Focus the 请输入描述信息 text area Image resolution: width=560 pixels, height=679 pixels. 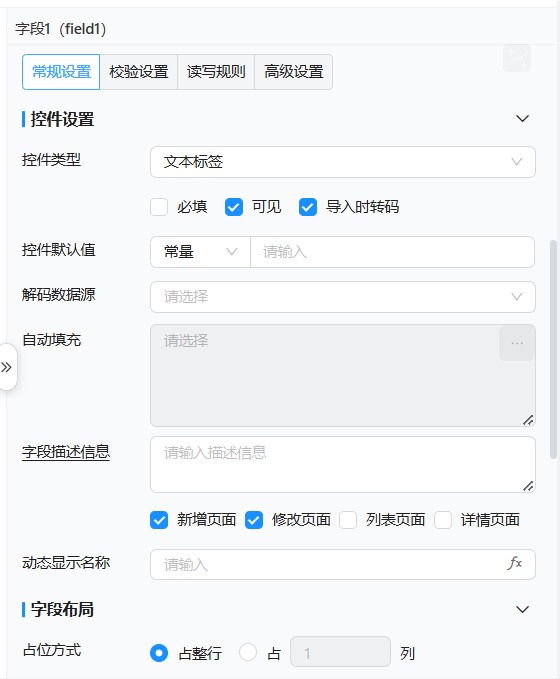tap(343, 464)
